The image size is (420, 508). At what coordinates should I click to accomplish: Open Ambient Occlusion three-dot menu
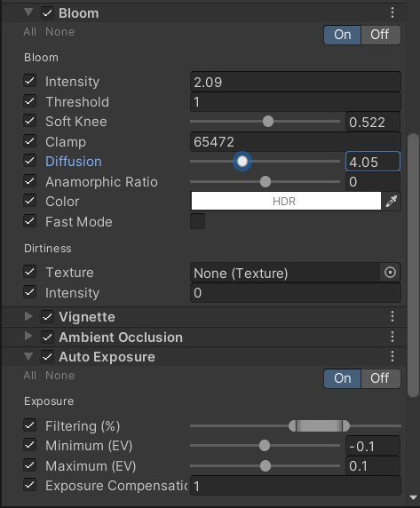[392, 337]
